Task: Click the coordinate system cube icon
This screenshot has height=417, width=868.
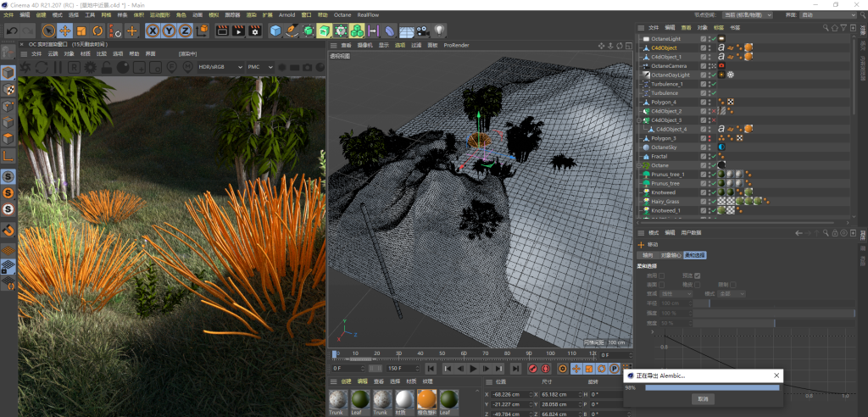Action: point(203,31)
